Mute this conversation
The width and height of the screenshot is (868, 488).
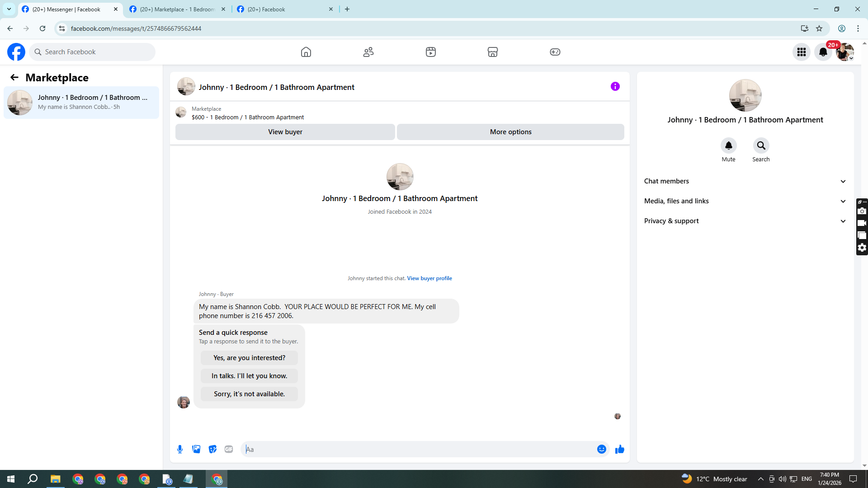point(728,146)
